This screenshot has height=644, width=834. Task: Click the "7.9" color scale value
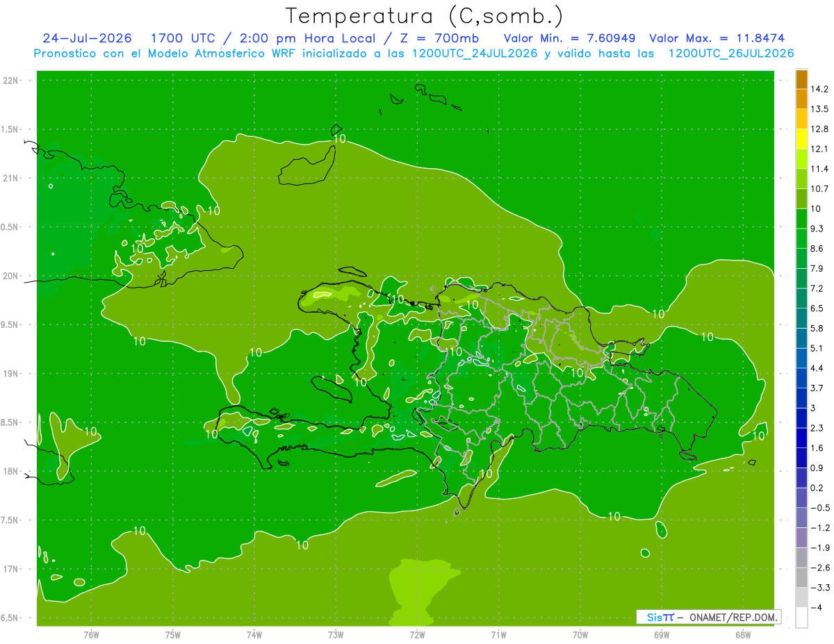click(817, 268)
